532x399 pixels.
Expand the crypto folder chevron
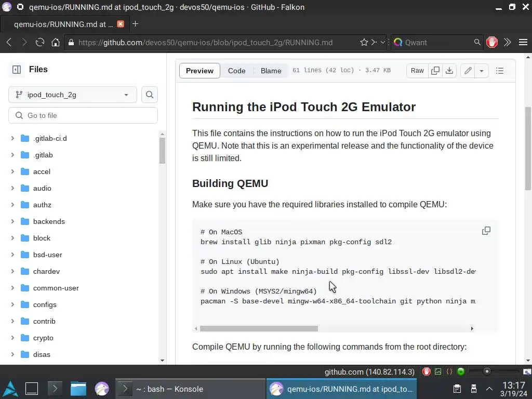click(12, 338)
